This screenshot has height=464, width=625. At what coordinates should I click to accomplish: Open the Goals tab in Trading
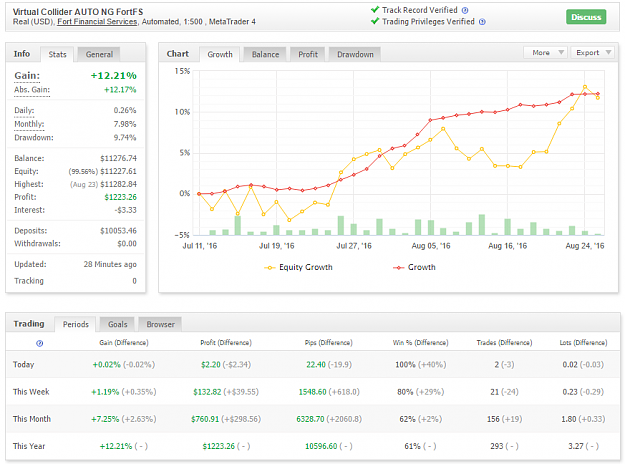(x=118, y=324)
